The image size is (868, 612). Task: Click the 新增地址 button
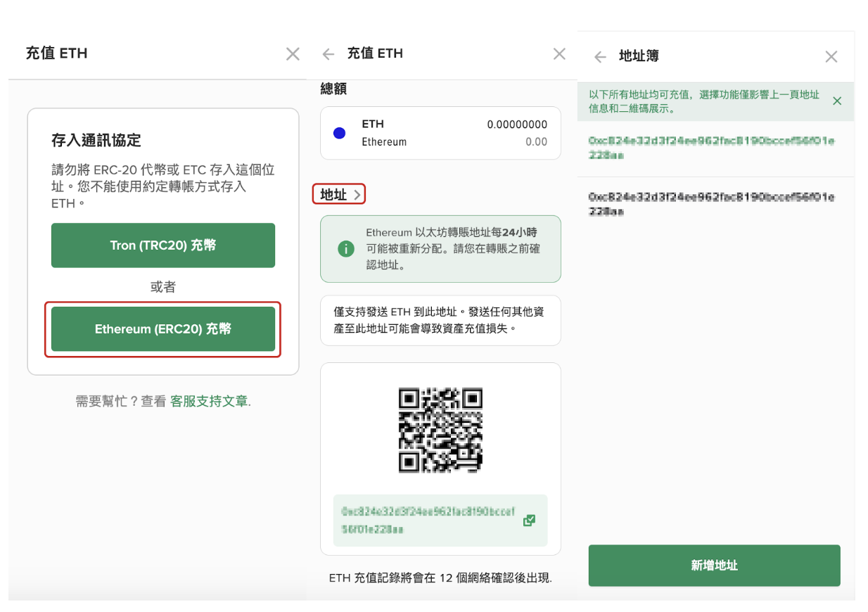tap(715, 566)
